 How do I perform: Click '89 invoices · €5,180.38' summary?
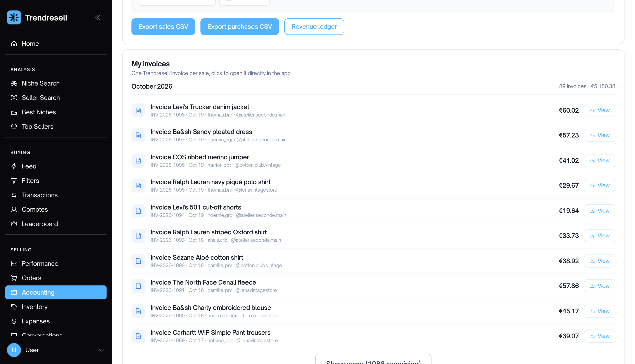(x=587, y=86)
